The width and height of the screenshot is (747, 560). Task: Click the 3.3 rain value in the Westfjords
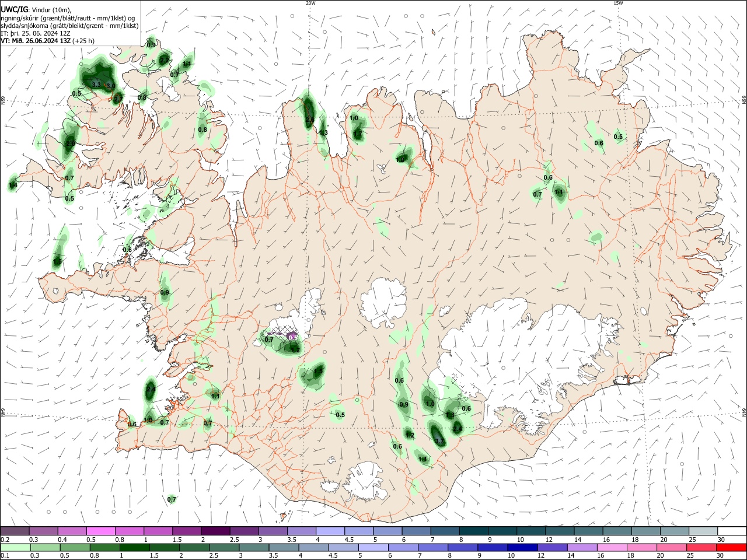pos(96,85)
